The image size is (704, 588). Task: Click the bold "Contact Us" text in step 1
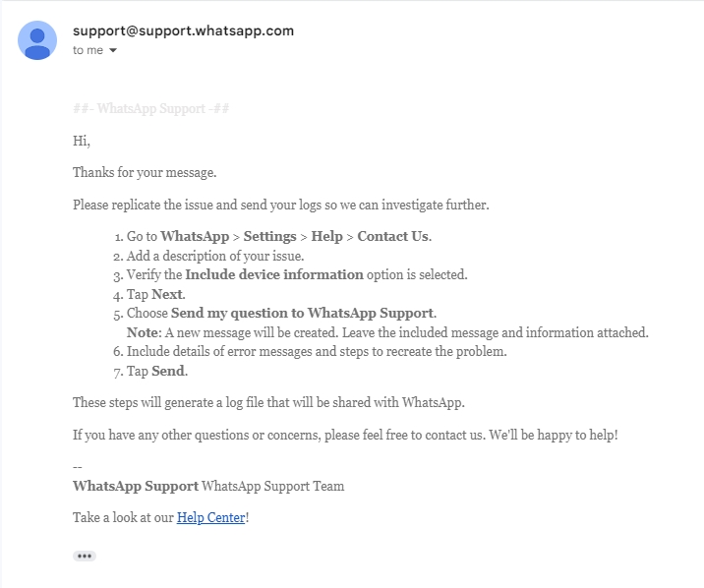(393, 236)
